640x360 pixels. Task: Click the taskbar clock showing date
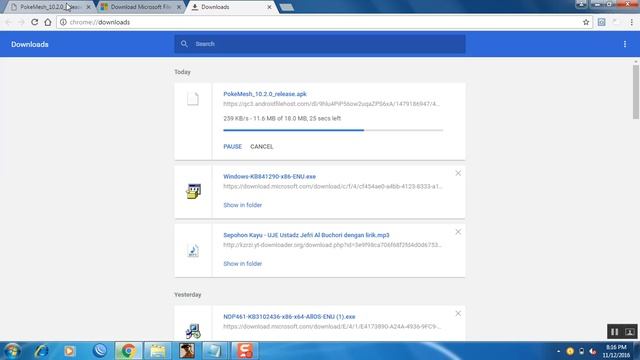[616, 351]
